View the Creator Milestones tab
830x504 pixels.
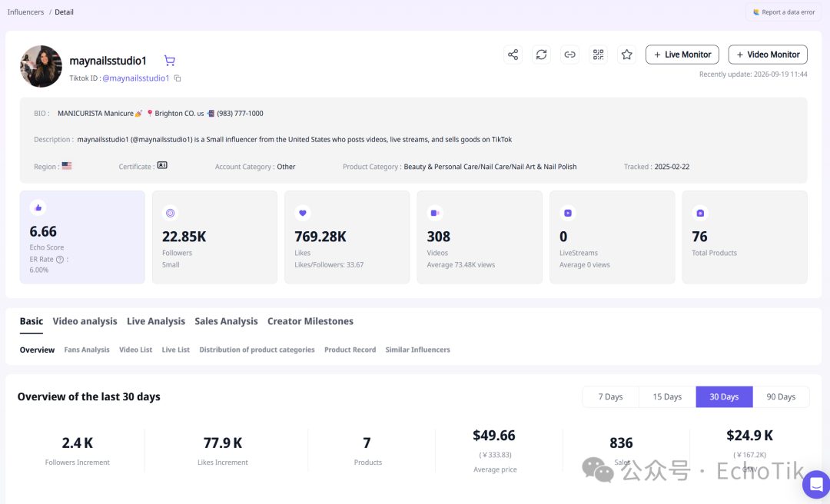click(x=310, y=321)
